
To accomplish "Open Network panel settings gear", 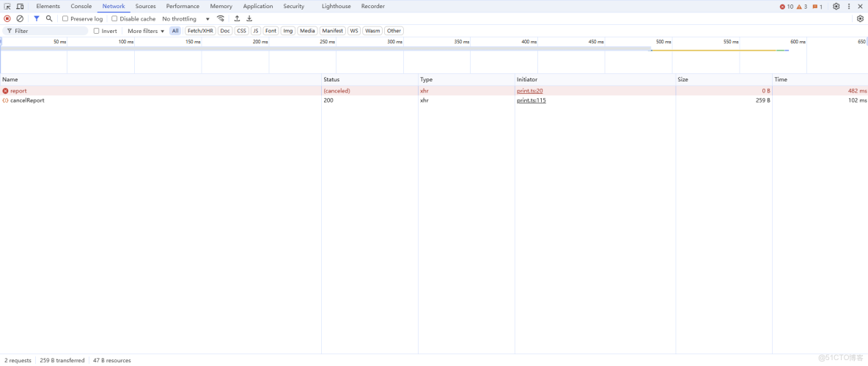I will click(860, 19).
